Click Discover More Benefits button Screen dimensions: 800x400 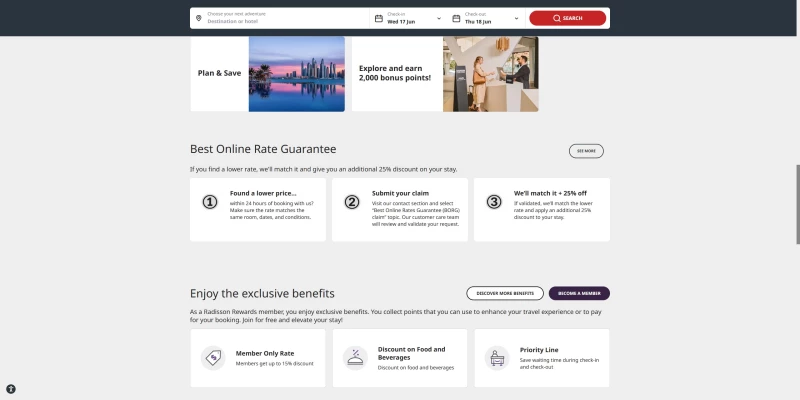[x=505, y=293]
